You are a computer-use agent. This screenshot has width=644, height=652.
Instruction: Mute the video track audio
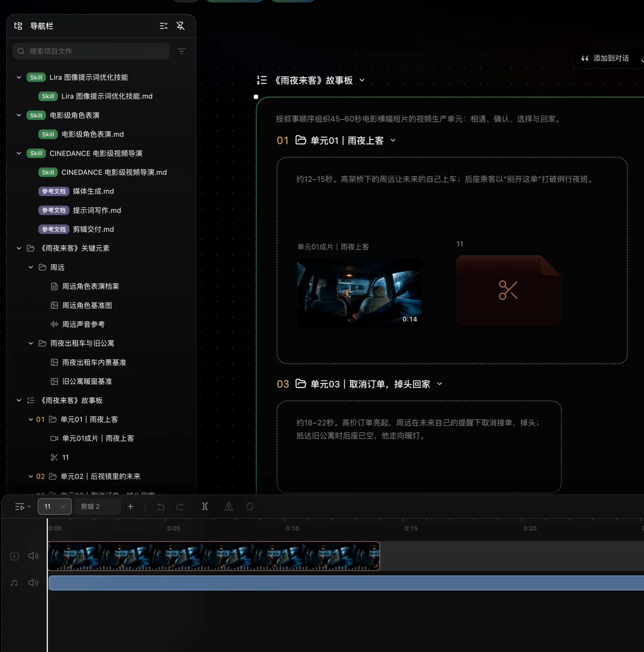33,556
